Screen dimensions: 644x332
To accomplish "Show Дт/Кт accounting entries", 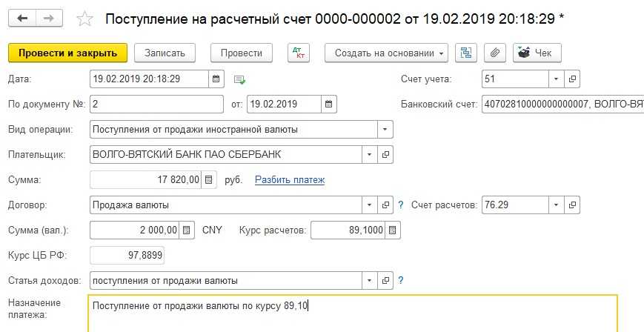I will [x=299, y=53].
